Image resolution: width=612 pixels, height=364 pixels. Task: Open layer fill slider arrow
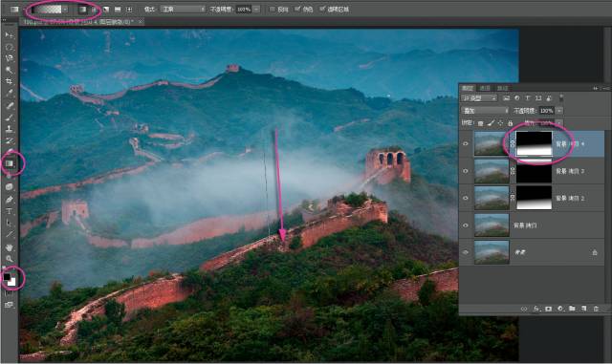coord(559,123)
